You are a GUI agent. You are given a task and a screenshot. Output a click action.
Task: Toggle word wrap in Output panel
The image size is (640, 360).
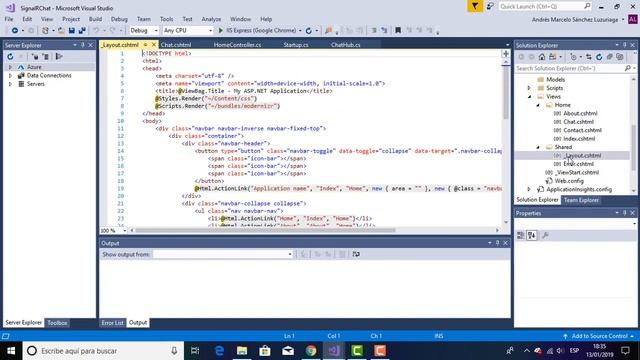356,254
